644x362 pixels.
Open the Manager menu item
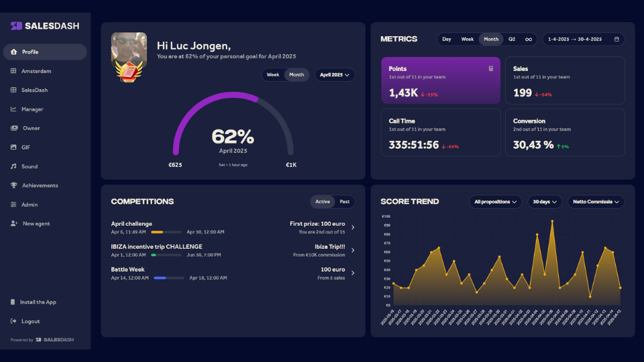[x=45, y=109]
